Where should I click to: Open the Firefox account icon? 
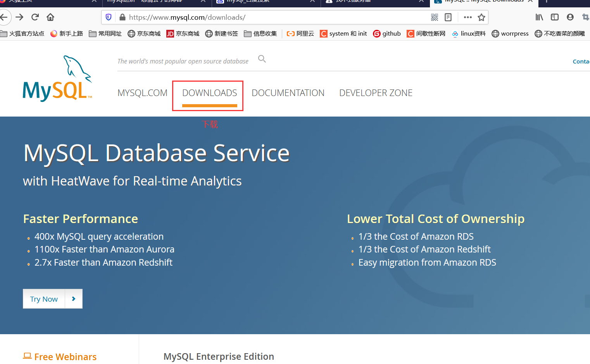pyautogui.click(x=570, y=17)
